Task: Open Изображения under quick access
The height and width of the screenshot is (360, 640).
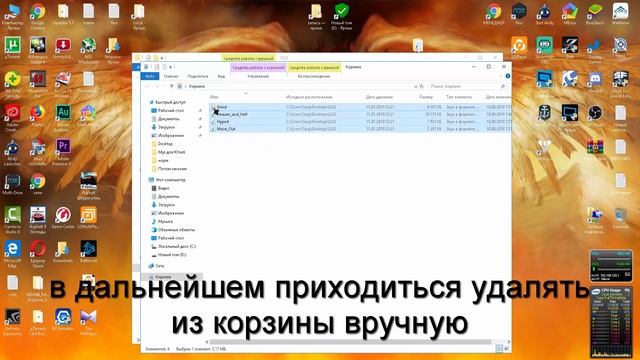Action: click(x=168, y=136)
